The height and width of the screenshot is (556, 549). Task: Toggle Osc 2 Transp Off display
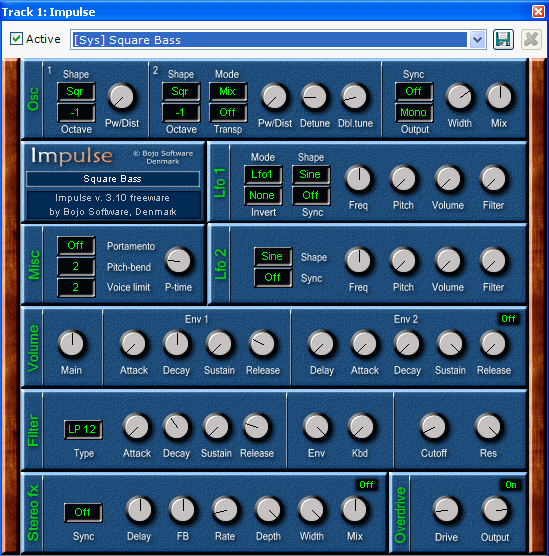click(x=228, y=113)
